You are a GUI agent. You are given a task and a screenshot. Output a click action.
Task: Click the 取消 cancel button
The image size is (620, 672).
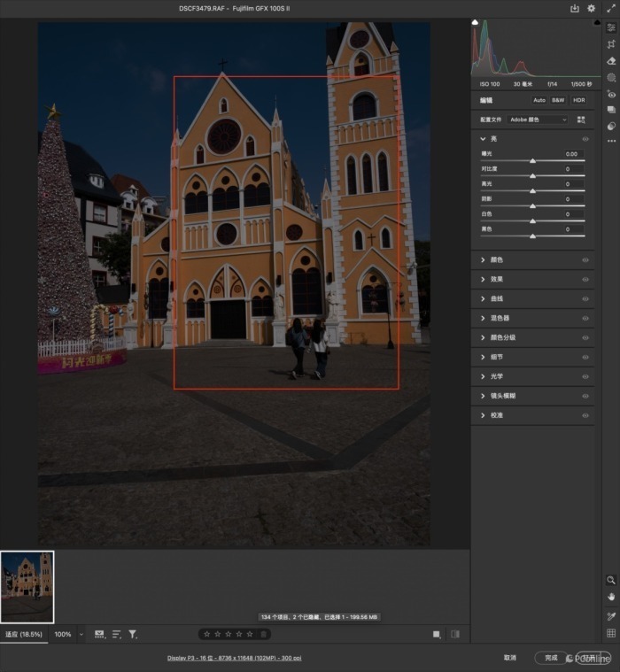pos(510,658)
